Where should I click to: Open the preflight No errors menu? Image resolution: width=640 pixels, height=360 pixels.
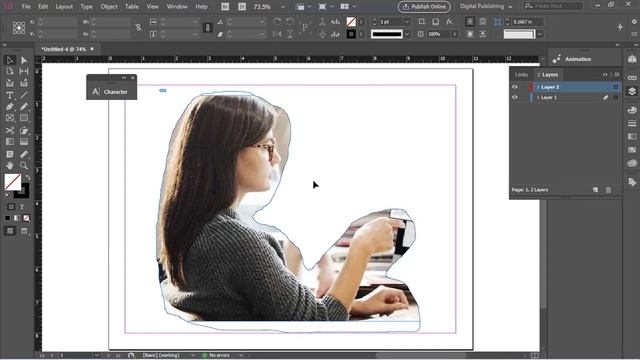tap(241, 356)
